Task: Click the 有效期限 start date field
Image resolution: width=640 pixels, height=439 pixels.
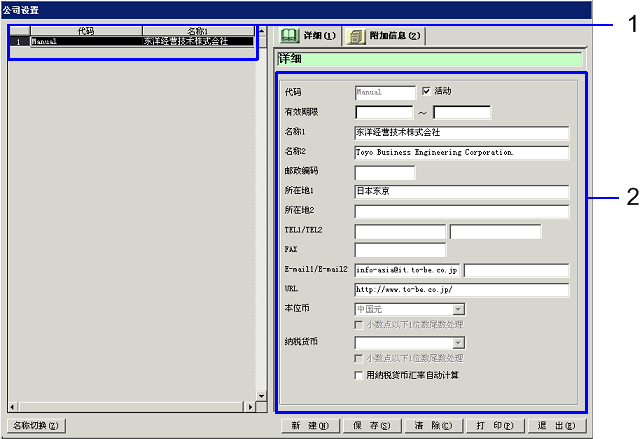Action: pos(384,112)
